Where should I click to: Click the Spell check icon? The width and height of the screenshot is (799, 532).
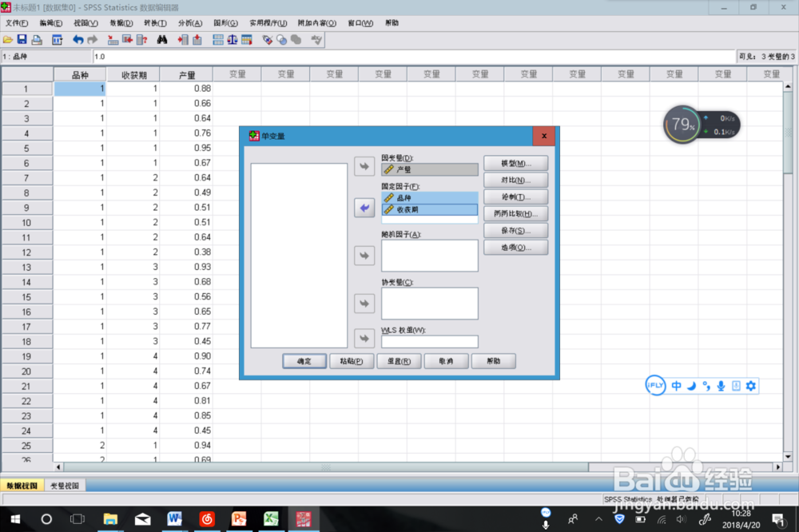pyautogui.click(x=316, y=40)
